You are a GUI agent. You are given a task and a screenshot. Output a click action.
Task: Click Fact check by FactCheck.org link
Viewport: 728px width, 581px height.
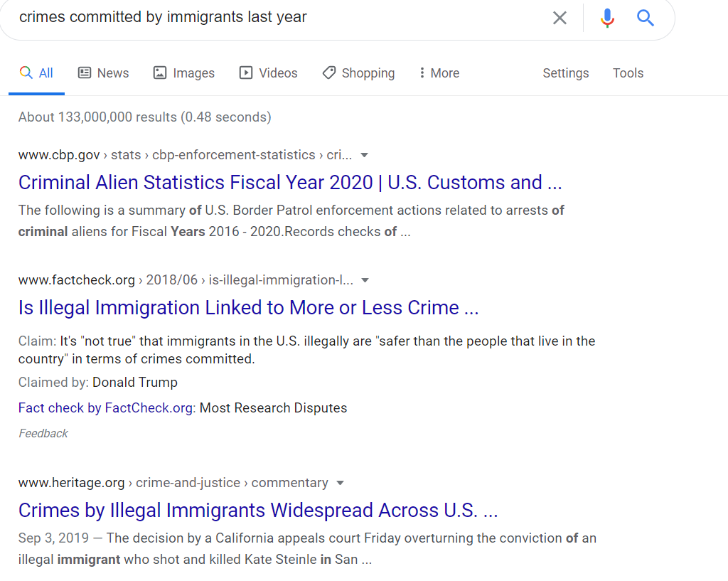click(x=107, y=407)
